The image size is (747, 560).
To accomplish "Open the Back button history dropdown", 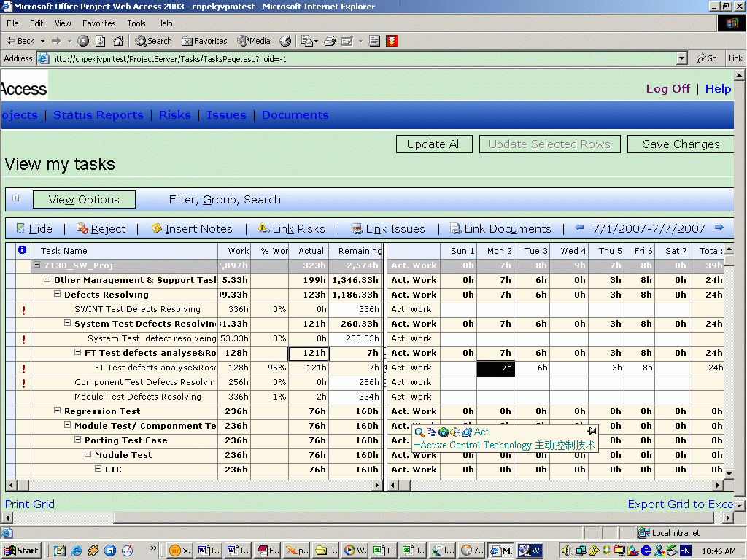I will 42,41.
